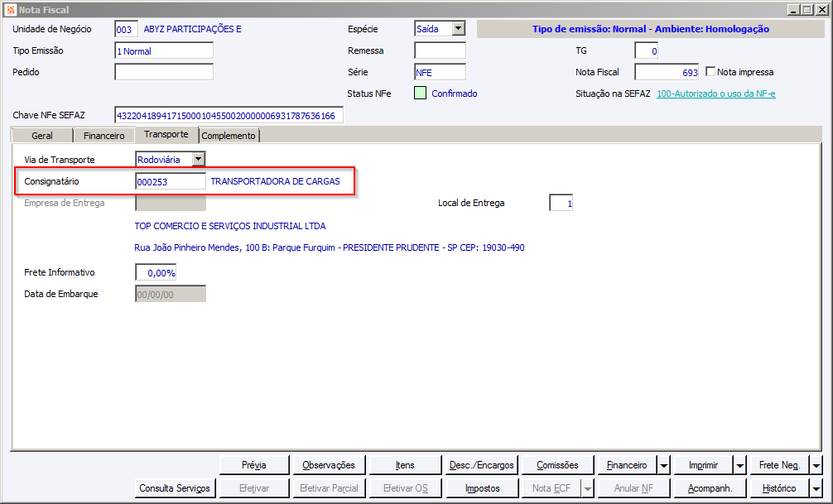Click the Nota Fiscal number field 693
The width and height of the screenshot is (833, 504).
[x=667, y=72]
